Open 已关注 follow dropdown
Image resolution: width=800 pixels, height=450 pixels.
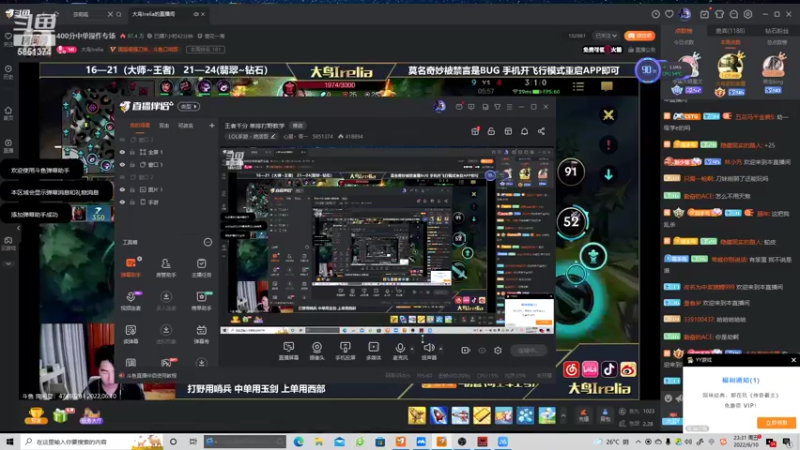click(606, 36)
